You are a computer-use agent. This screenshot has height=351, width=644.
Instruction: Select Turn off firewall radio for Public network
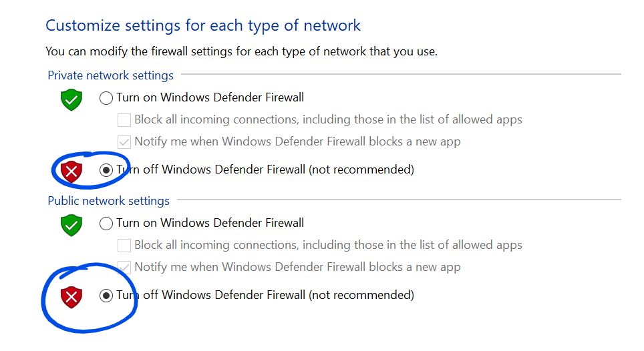[106, 296]
